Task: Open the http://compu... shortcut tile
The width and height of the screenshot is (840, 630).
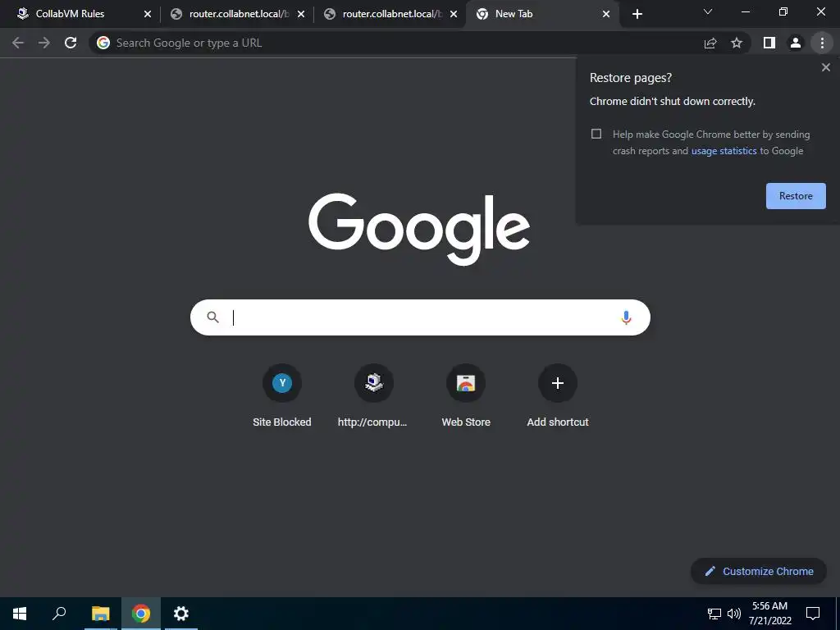Action: coord(373,396)
